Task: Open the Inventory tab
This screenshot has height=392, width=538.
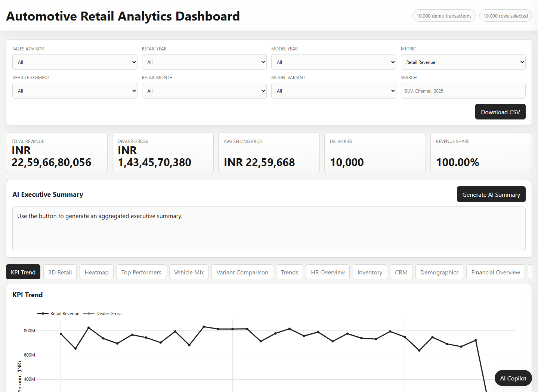Action: 370,272
